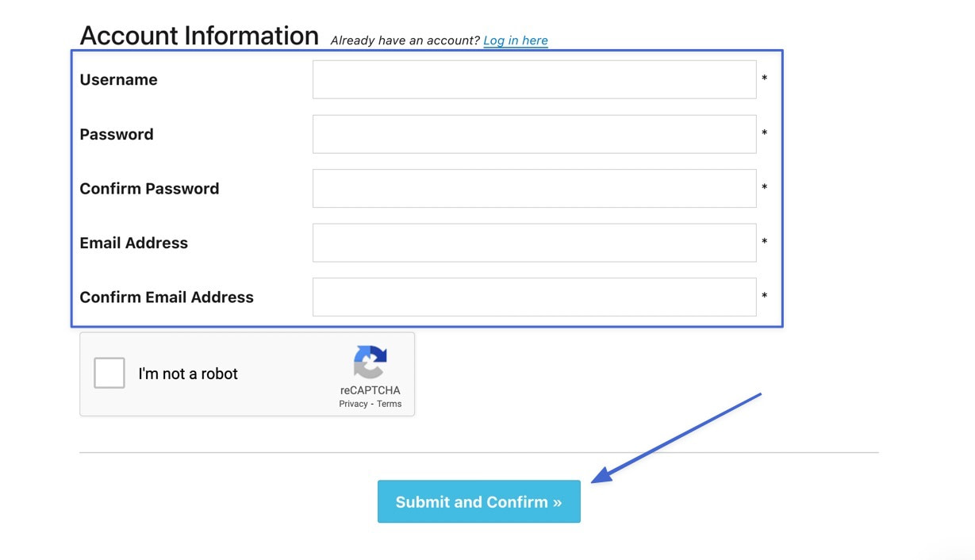
Task: Click the Email Address label text
Action: (134, 243)
